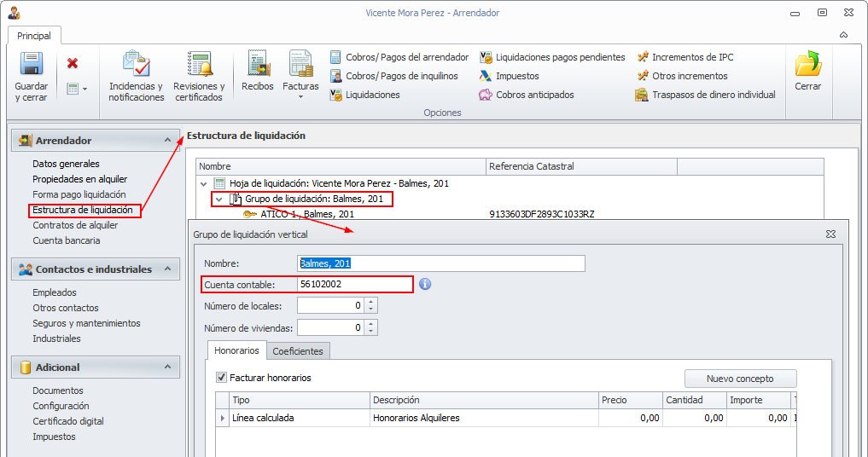The height and width of the screenshot is (457, 868).
Task: Open Cobros/ Pagos de inquilinos
Action: [394, 76]
